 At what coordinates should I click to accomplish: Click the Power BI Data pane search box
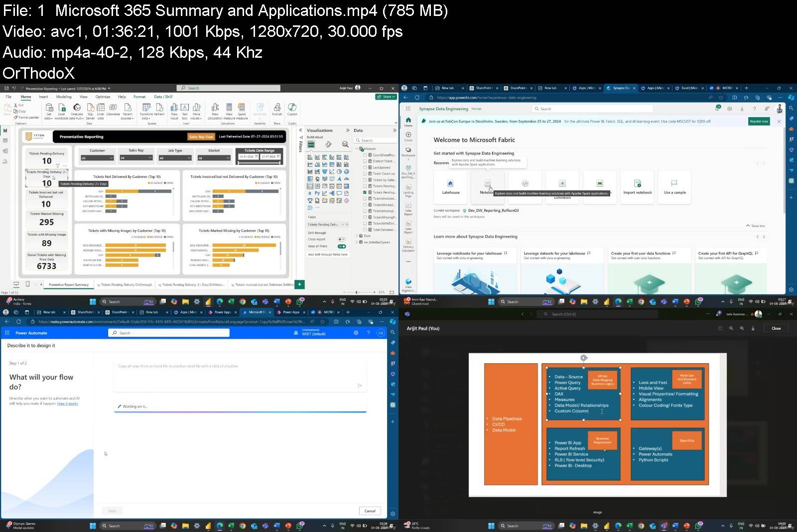(376, 140)
